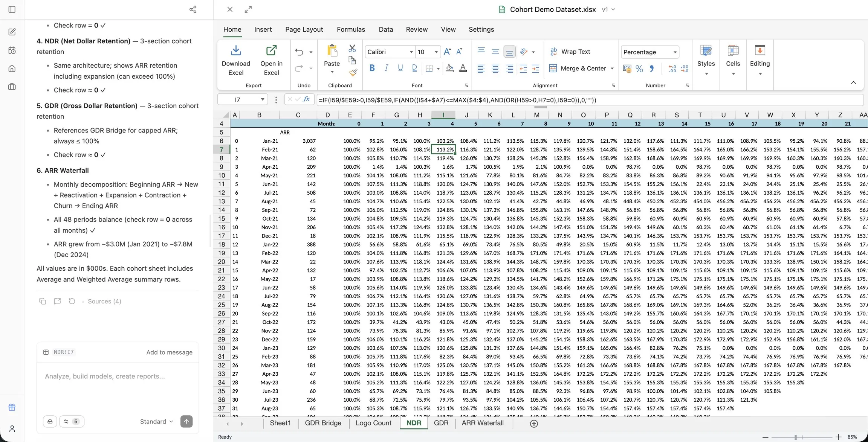Toggle Double Underline formatting
The image size is (868, 442).
[x=414, y=68]
